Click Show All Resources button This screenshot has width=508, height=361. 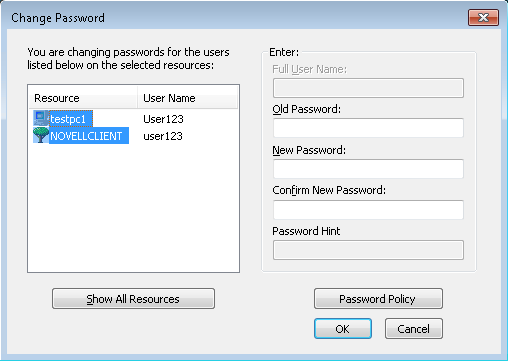click(133, 299)
